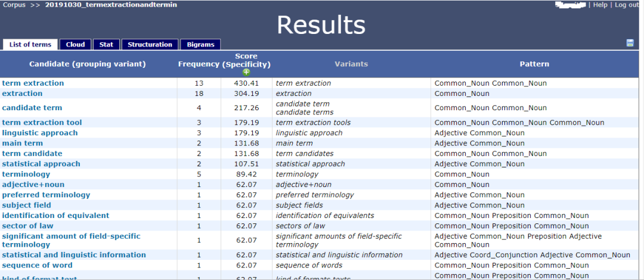The height and width of the screenshot is (280, 644).
Task: Click the Pattern column header
Action: (x=534, y=64)
